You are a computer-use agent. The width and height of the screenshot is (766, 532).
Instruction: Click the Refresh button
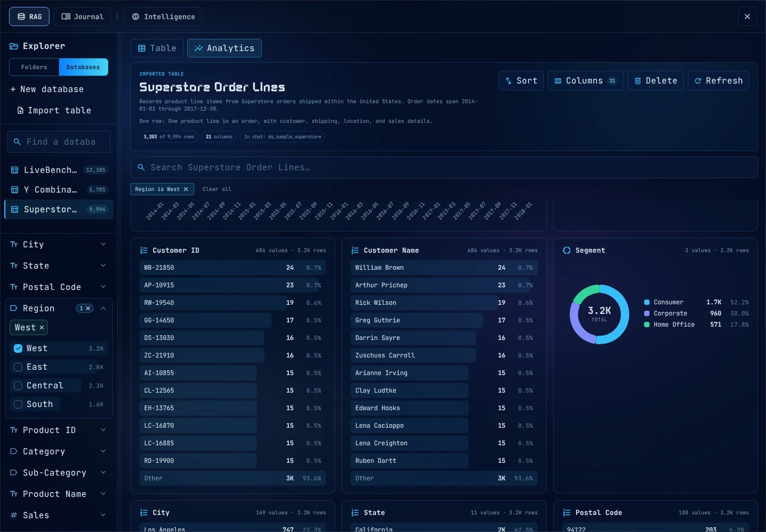click(x=718, y=81)
